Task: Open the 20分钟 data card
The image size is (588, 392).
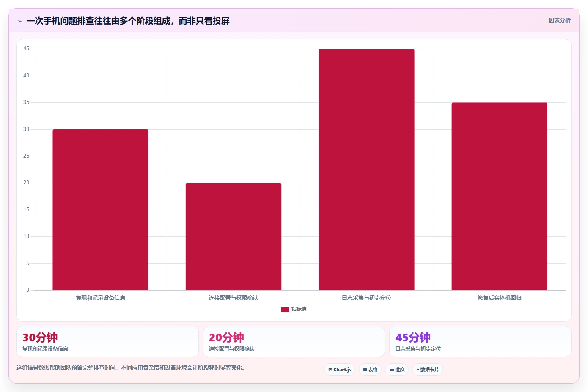Action: [x=294, y=342]
